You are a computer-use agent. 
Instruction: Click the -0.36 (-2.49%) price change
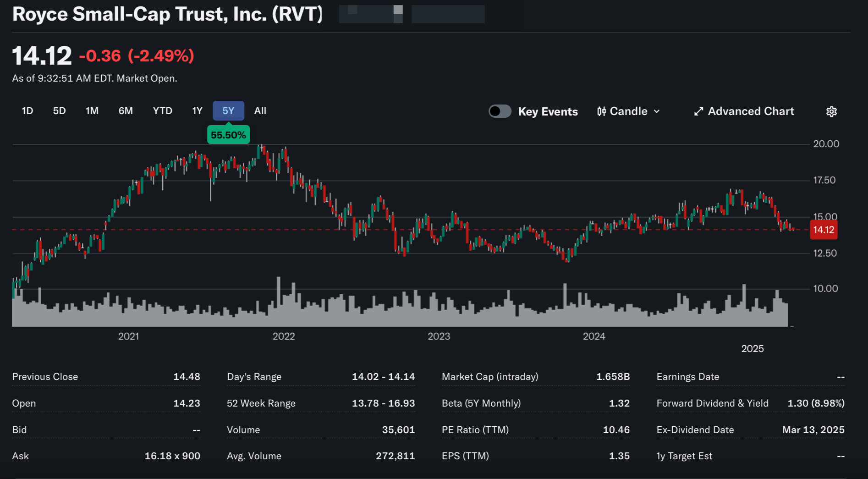[137, 56]
